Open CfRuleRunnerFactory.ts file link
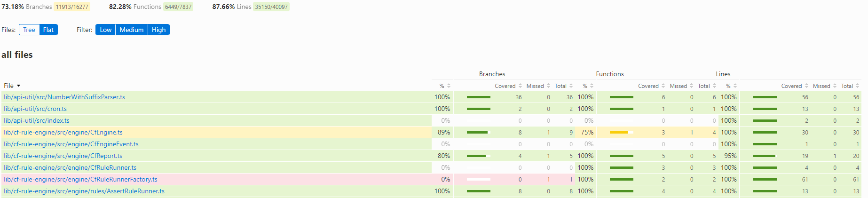 tap(80, 180)
